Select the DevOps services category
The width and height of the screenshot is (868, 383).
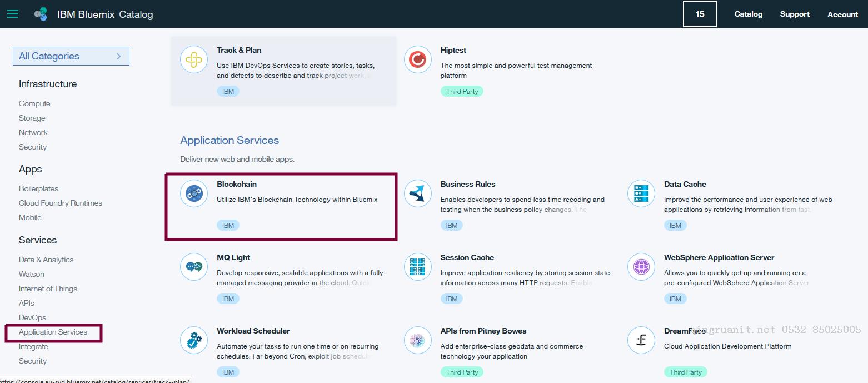32,317
